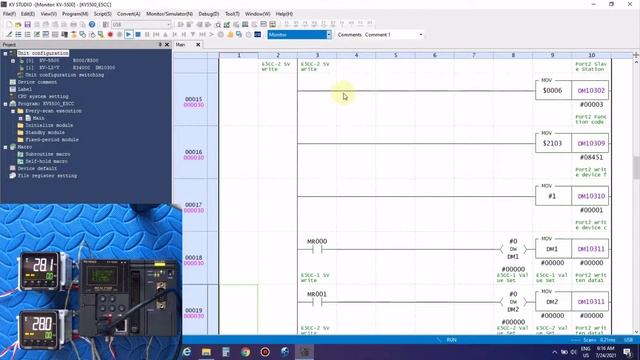Viewport: 640px width, 360px height.
Task: Open Google Chrome from the taskbar
Action: coord(245,351)
